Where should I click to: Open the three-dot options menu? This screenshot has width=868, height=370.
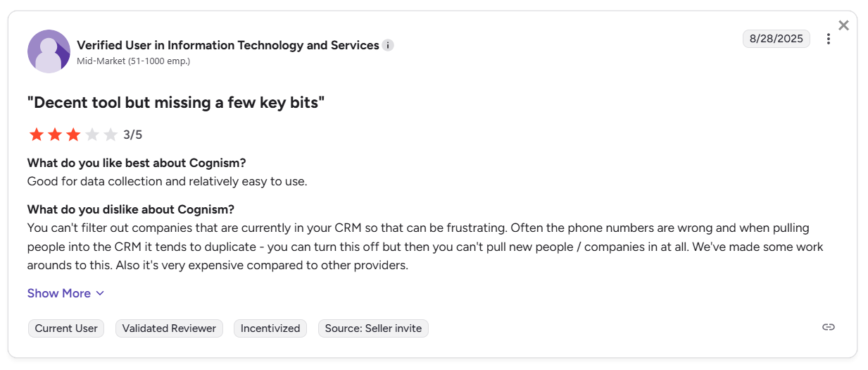click(x=829, y=39)
